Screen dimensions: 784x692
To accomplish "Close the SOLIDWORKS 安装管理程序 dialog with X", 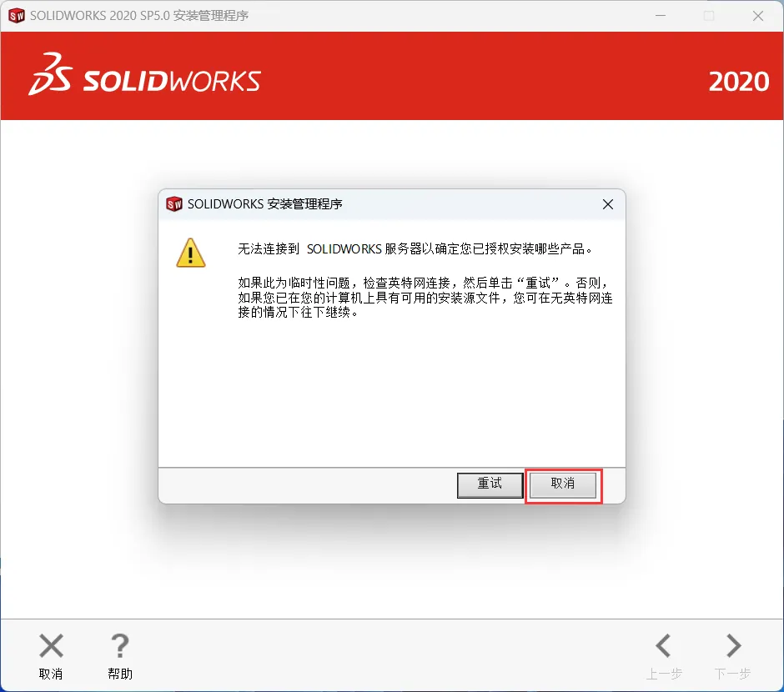I will tap(607, 204).
